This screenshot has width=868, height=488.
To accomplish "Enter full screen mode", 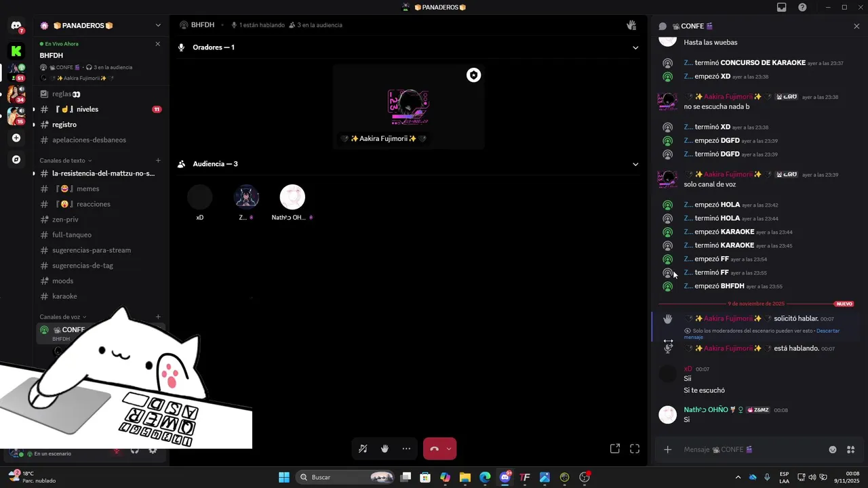I will tap(635, 449).
